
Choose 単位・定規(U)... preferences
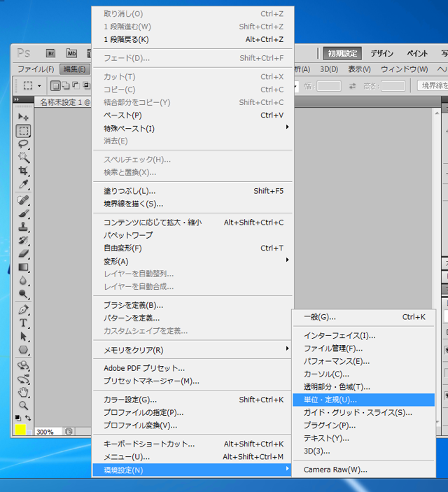tap(363, 400)
